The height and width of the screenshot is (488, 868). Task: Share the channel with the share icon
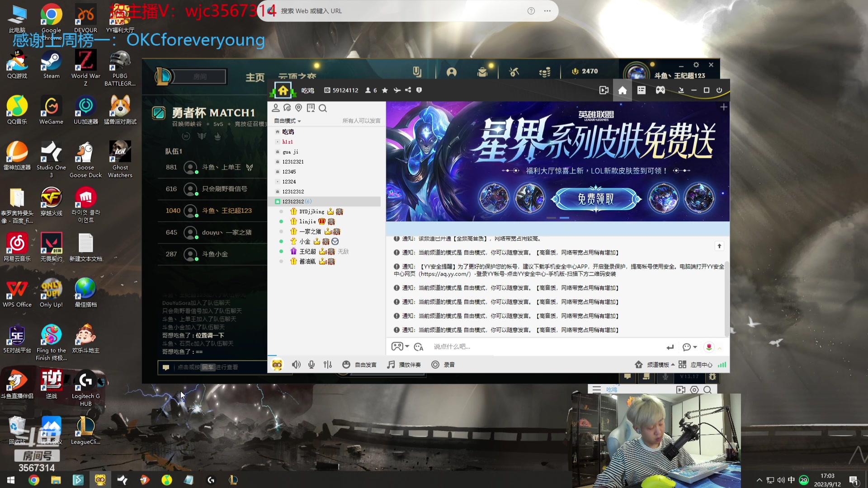pos(408,90)
